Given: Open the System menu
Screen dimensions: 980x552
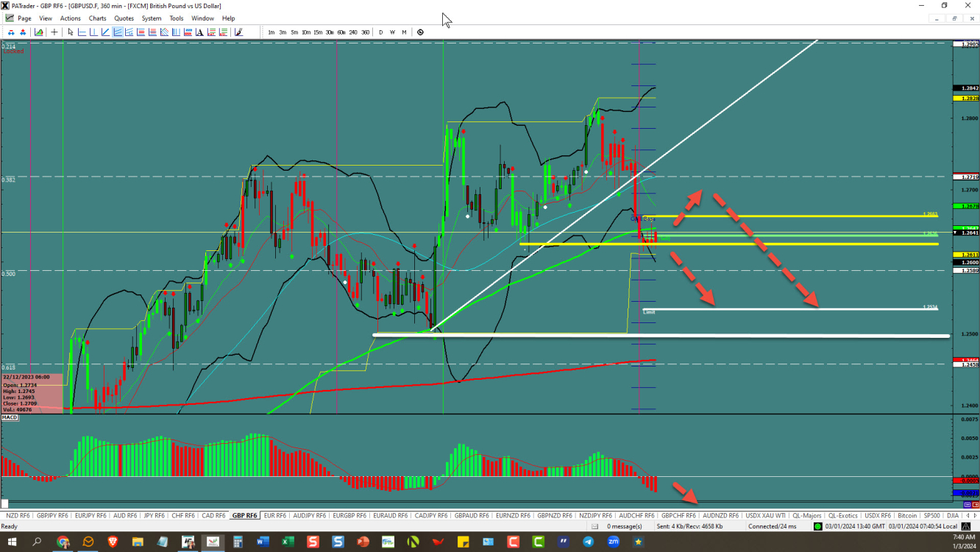Looking at the screenshot, I should coord(152,18).
